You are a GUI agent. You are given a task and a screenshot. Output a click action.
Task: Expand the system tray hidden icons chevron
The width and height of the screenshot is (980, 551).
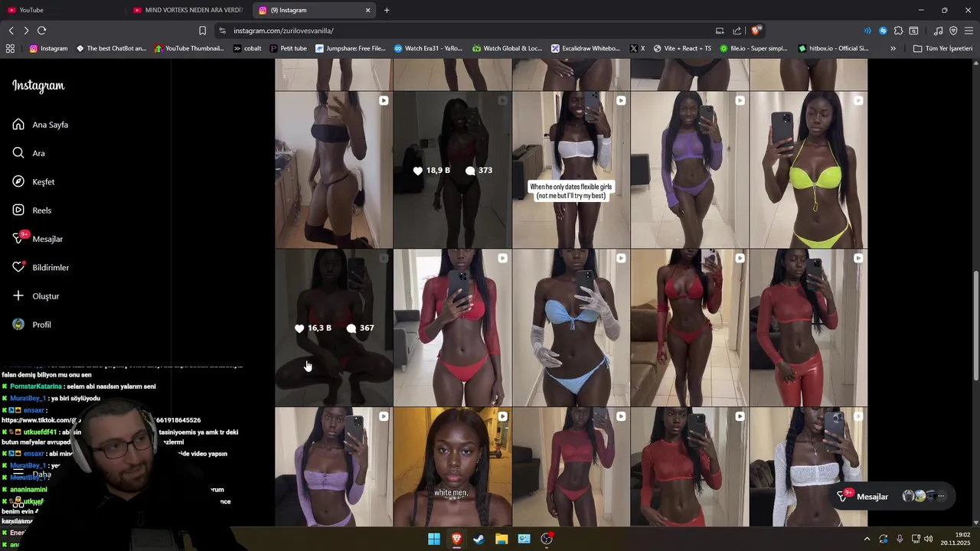pyautogui.click(x=867, y=539)
